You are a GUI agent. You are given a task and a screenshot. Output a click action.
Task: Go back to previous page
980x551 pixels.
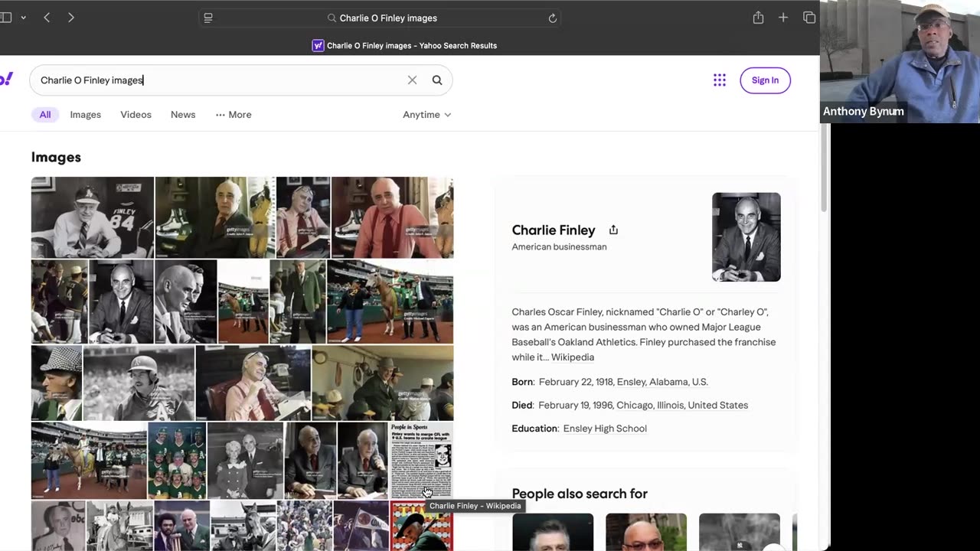[x=47, y=18]
